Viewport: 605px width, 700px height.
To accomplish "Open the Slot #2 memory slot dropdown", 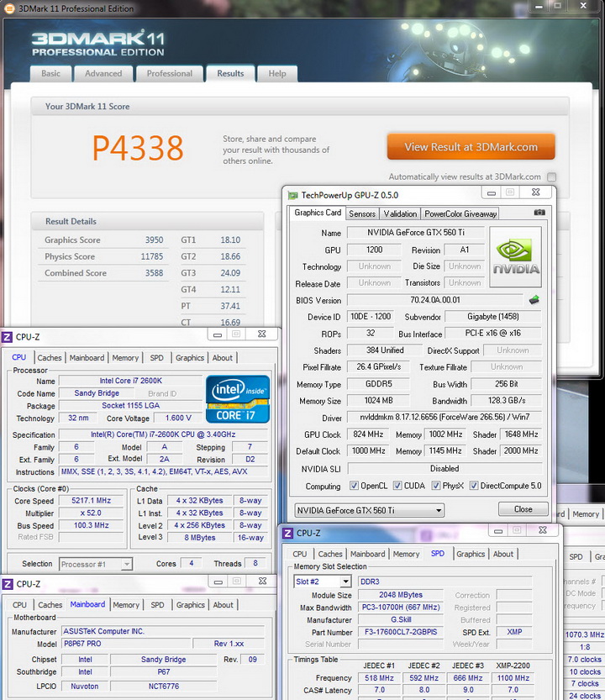I will (323, 582).
